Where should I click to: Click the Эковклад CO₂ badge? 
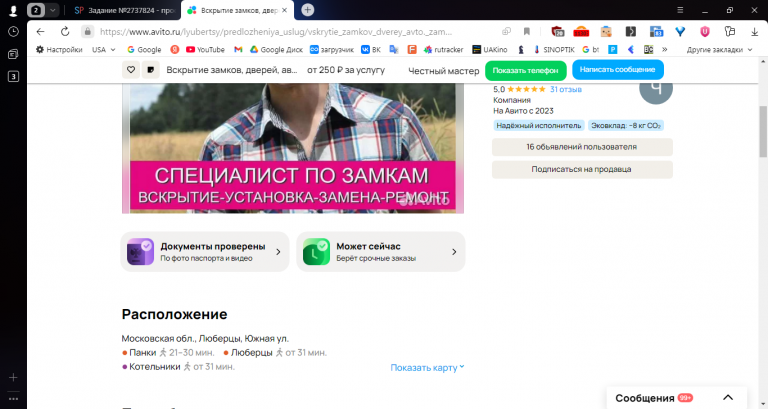[625, 125]
